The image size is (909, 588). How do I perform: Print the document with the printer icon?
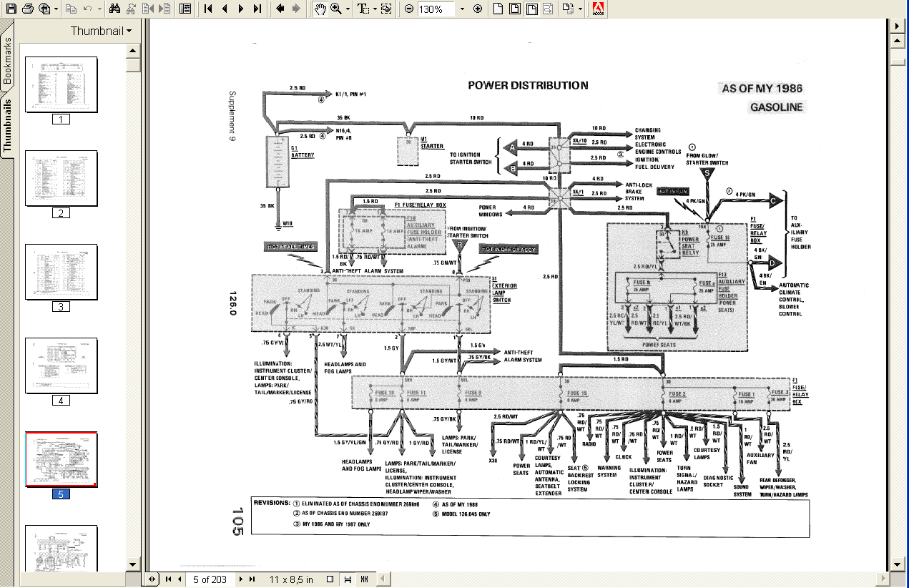pyautogui.click(x=28, y=9)
